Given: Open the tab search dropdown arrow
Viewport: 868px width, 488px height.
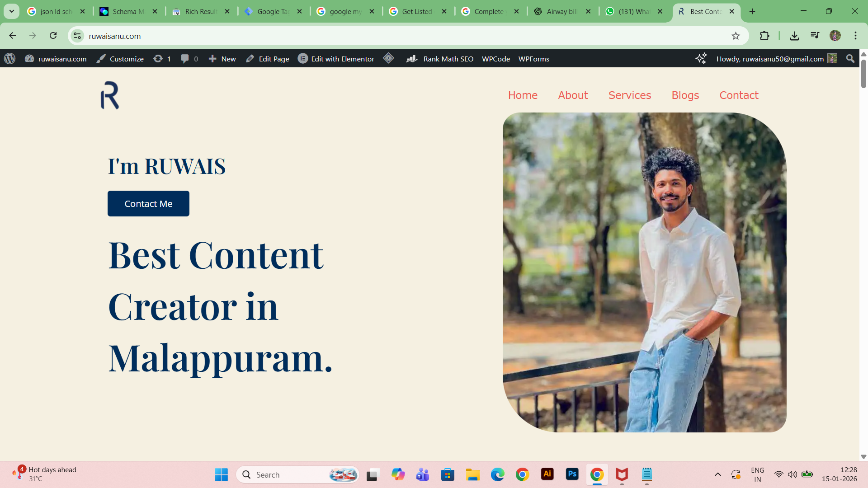Looking at the screenshot, I should [12, 11].
